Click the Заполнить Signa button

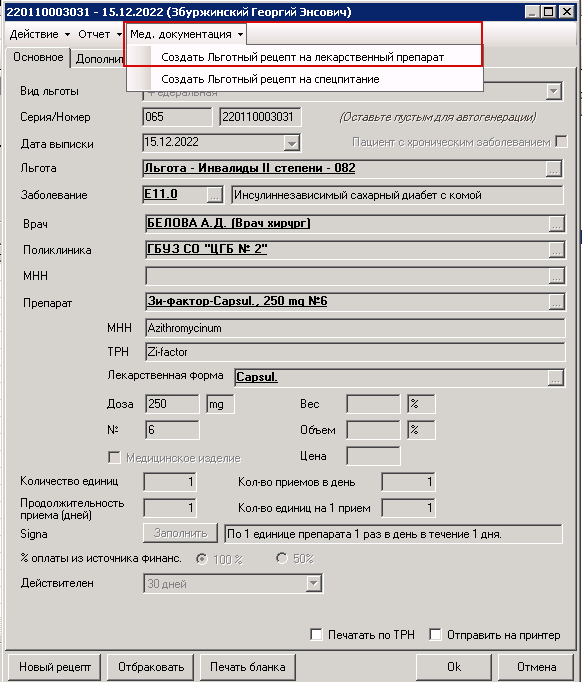tap(180, 533)
